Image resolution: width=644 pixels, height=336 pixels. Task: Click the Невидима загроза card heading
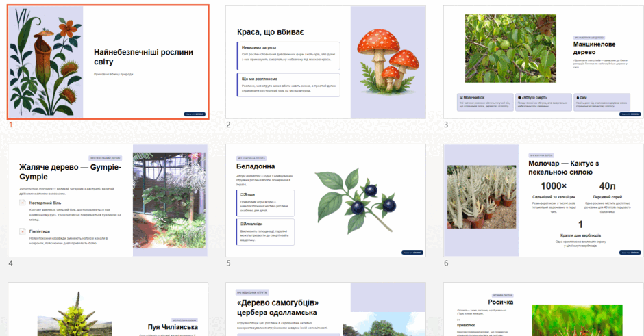(x=259, y=48)
